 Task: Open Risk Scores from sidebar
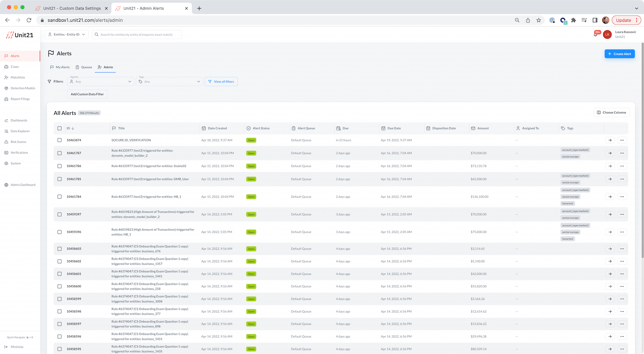(x=18, y=142)
